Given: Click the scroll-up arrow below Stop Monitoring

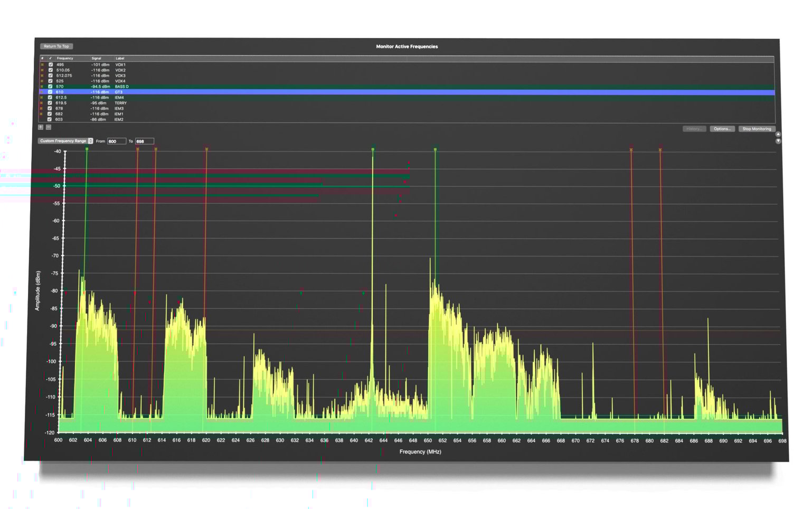Looking at the screenshot, I should point(778,135).
